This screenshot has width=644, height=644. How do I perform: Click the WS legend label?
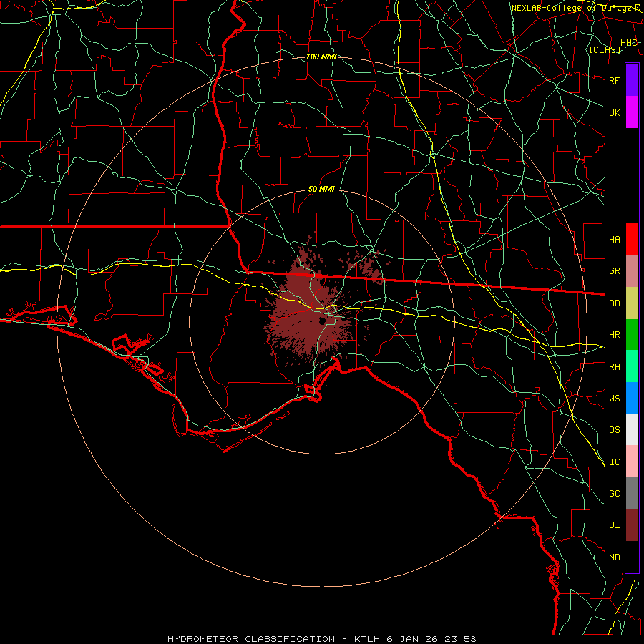(615, 399)
